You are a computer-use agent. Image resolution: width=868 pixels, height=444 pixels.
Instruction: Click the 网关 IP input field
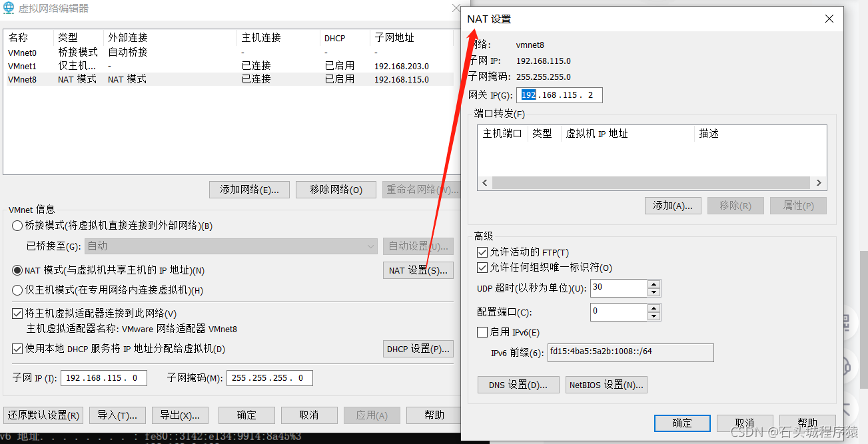coord(560,95)
